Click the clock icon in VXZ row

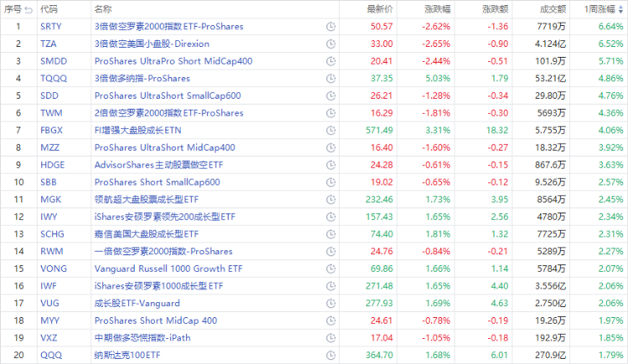pyautogui.click(x=331, y=338)
